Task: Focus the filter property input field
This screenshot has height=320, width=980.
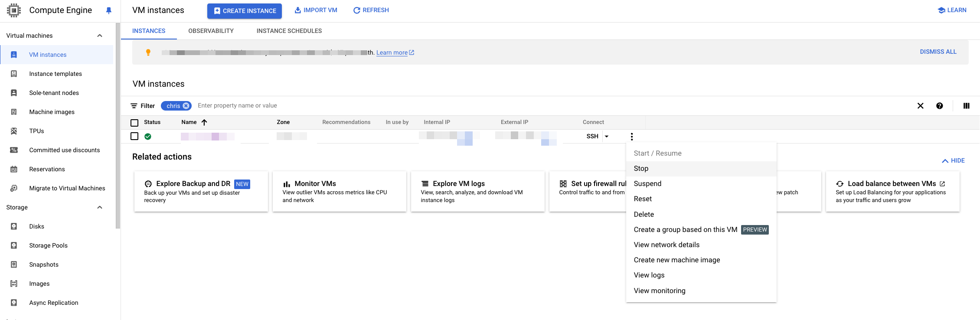Action: pyautogui.click(x=551, y=105)
